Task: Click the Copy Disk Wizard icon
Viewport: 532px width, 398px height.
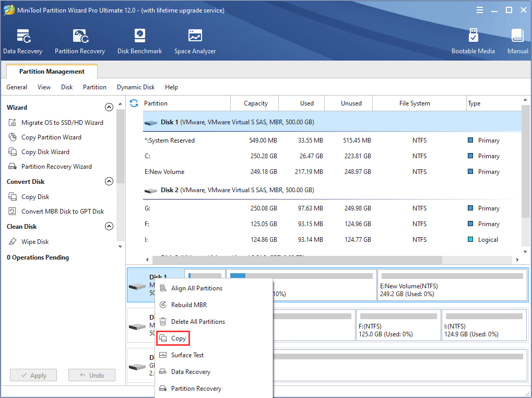Action: click(x=12, y=151)
